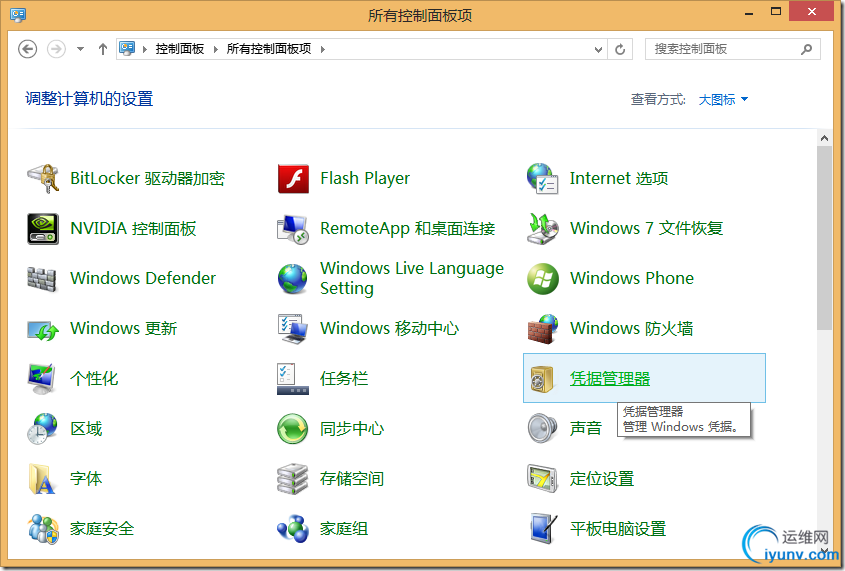Image resolution: width=845 pixels, height=571 pixels.
Task: Click the control panel icon in address bar
Action: tap(127, 49)
